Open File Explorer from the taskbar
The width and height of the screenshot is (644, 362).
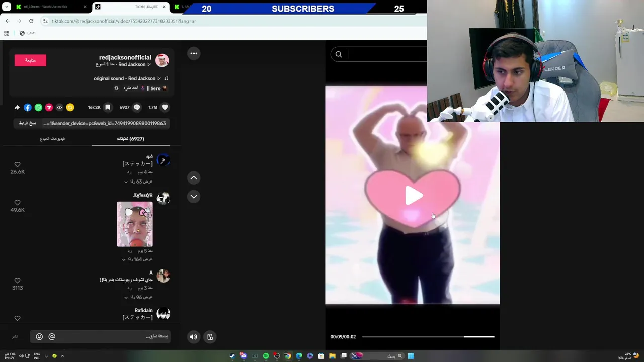[x=332, y=356]
